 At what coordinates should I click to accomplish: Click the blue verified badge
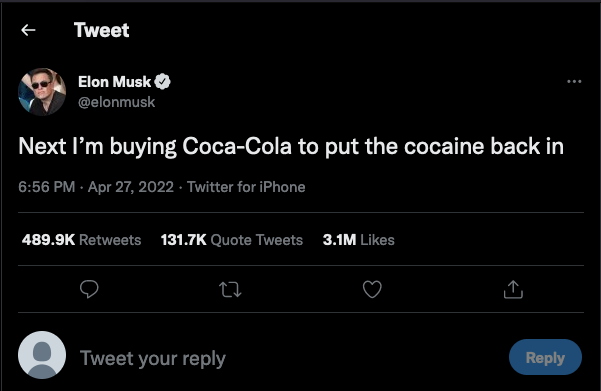[x=163, y=81]
